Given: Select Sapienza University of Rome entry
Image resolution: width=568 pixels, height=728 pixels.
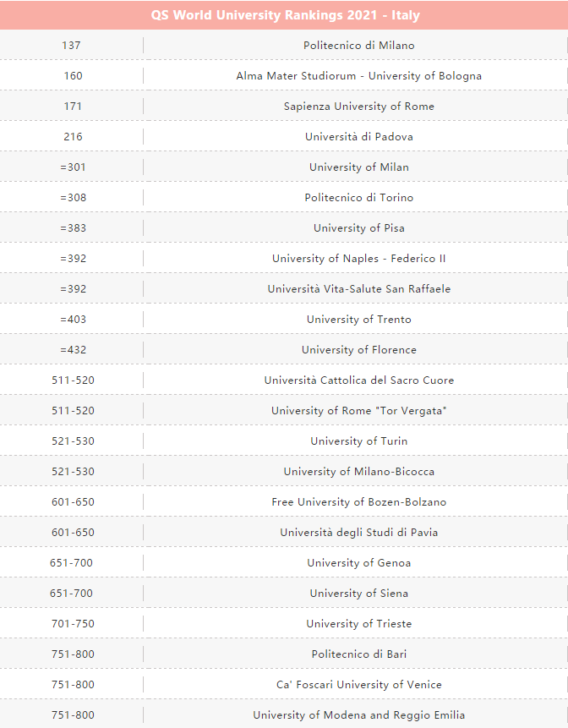Looking at the screenshot, I should tap(358, 107).
